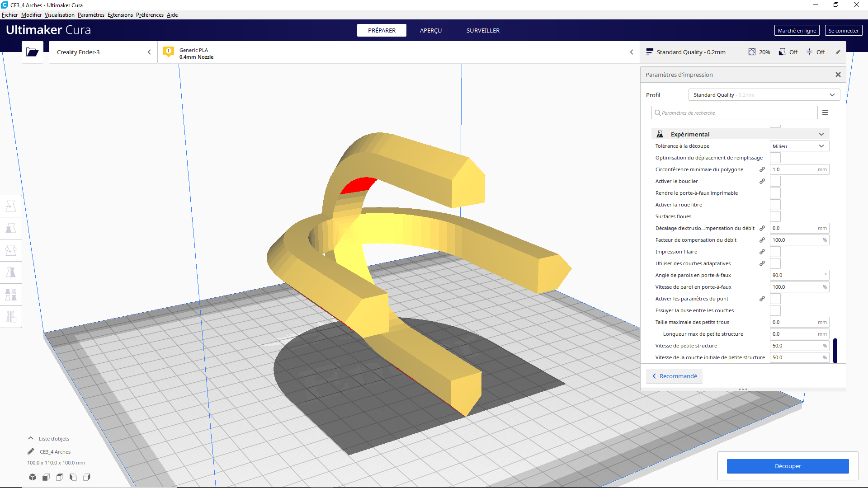Viewport: 868px width, 488px height.
Task: Click the Découper slice button
Action: tap(787, 466)
